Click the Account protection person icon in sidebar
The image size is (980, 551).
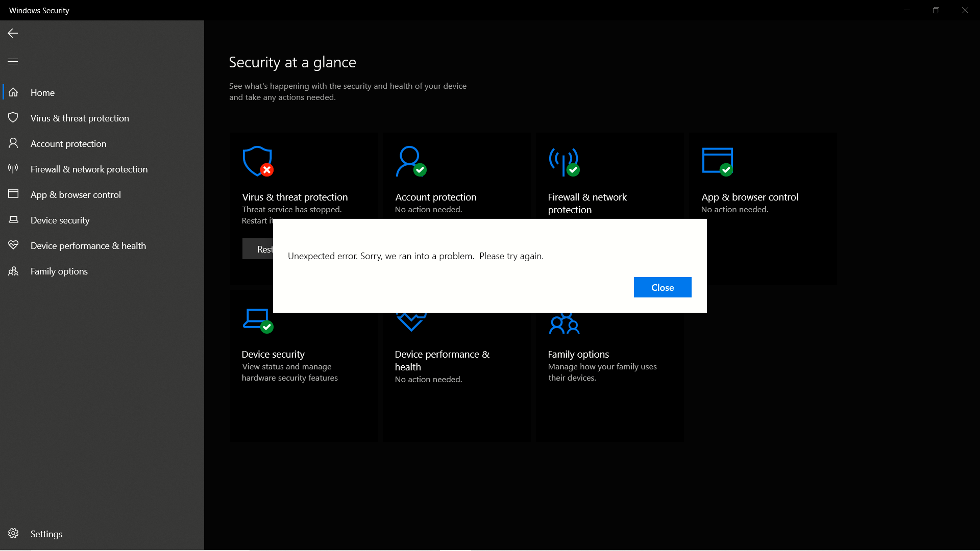13,143
